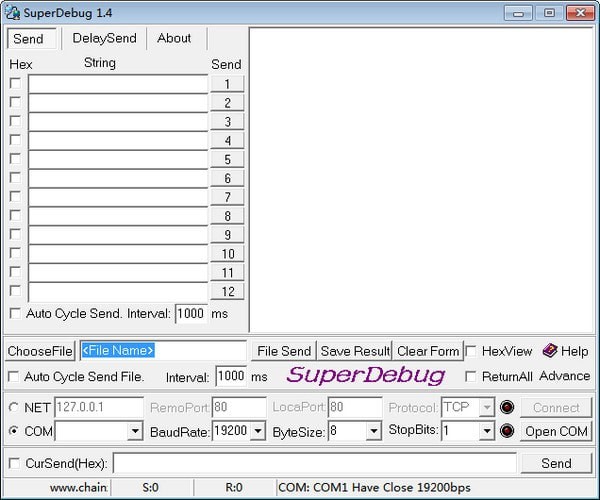The height and width of the screenshot is (500, 600).
Task: Click Send button 10
Action: [x=227, y=254]
